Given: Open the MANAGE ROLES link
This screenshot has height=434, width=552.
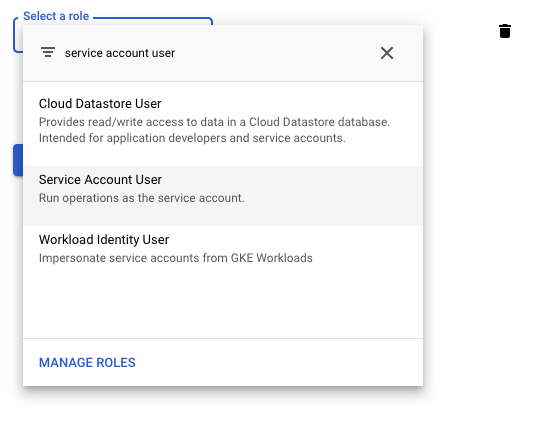Looking at the screenshot, I should (87, 363).
